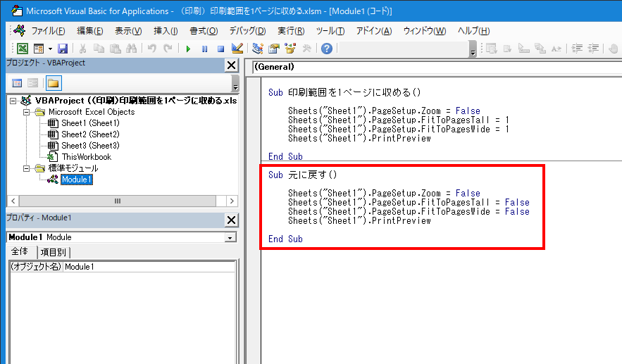Click Sub 印刷範囲を1ページに収める() code line

(x=344, y=92)
